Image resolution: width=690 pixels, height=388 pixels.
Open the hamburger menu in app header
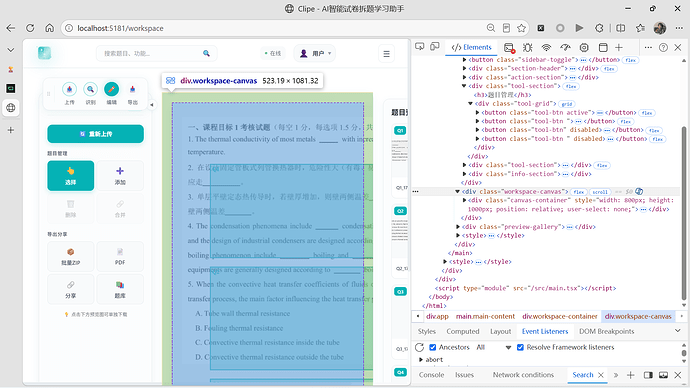tap(386, 54)
